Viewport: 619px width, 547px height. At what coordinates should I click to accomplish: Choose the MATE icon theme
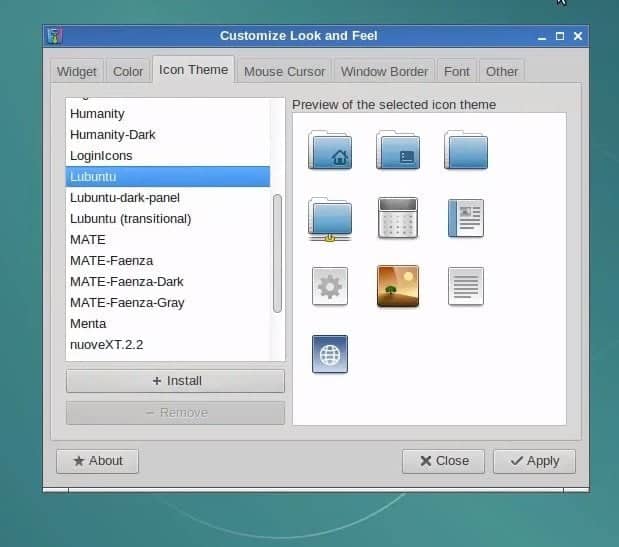pyautogui.click(x=168, y=240)
